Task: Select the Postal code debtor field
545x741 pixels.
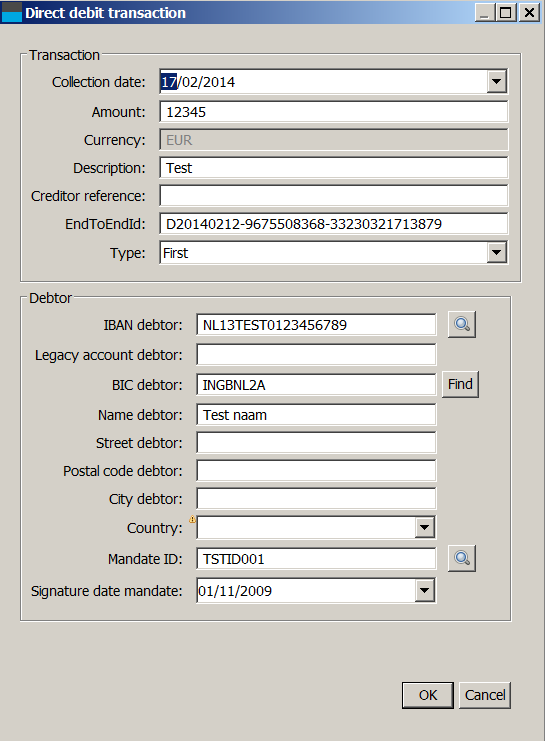Action: 316,471
